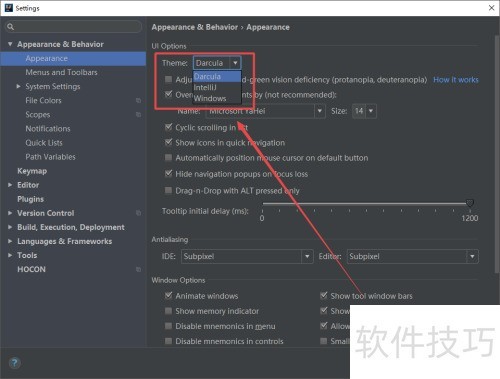Enable Show memory indicator
The width and height of the screenshot is (500, 379).
click(x=169, y=311)
